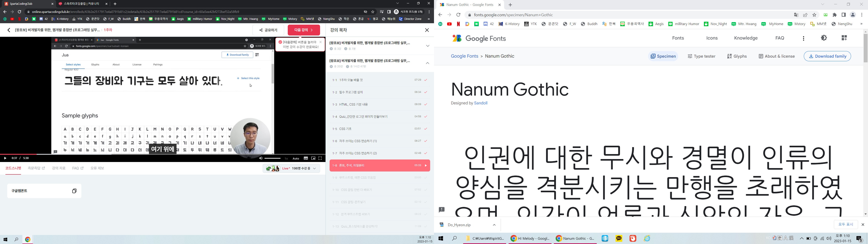Open the 오류 제보 tab
Image resolution: width=868 pixels, height=244 pixels.
click(97, 168)
